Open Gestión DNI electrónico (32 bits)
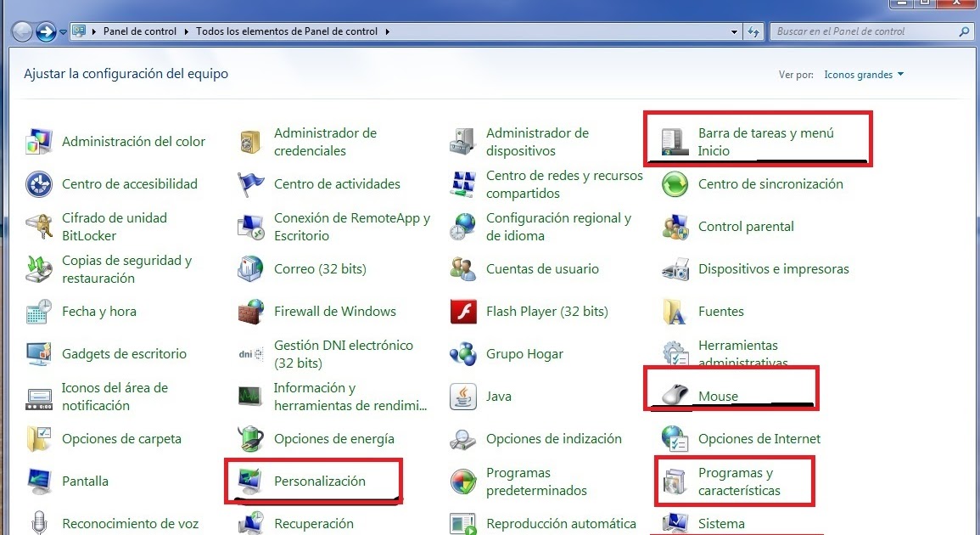This screenshot has width=980, height=535. point(344,353)
